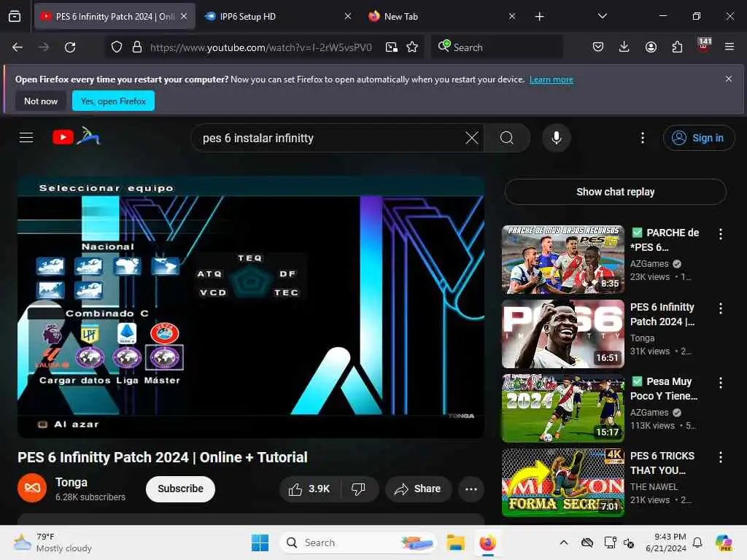Follow the Learn more link

[x=551, y=79]
